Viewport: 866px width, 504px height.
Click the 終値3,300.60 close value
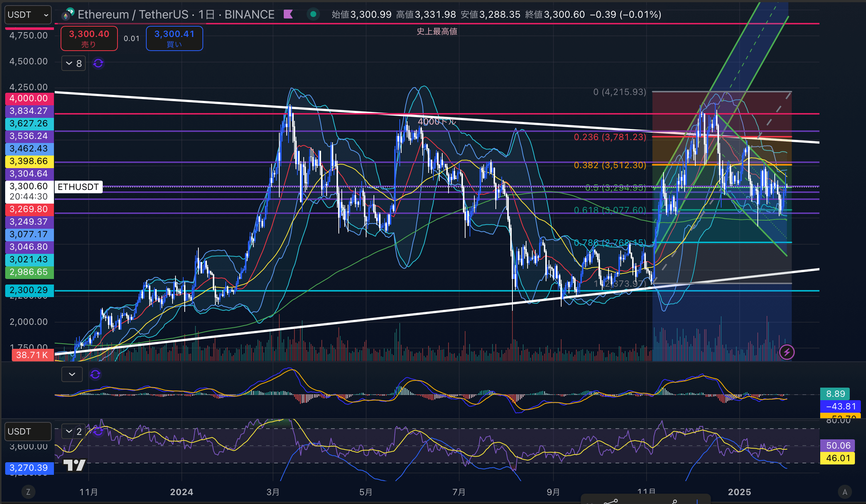coord(555,14)
